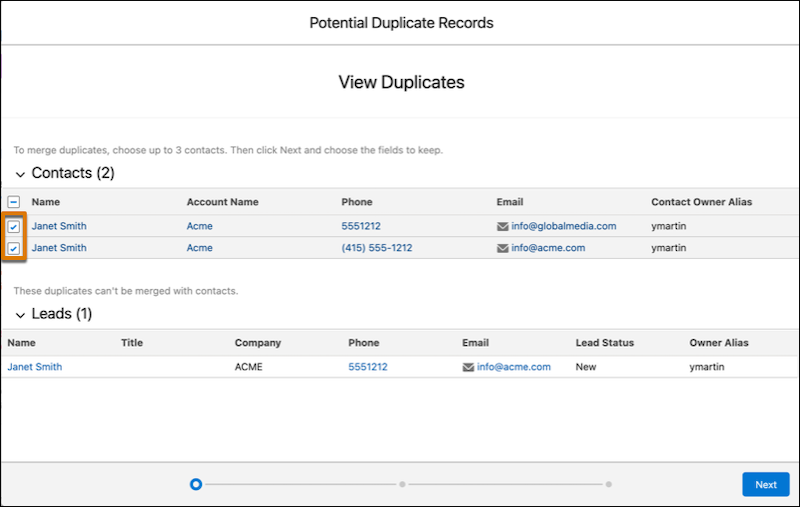The image size is (800, 507).
Task: Open the first Janet Smith contact link
Action: pyautogui.click(x=59, y=226)
